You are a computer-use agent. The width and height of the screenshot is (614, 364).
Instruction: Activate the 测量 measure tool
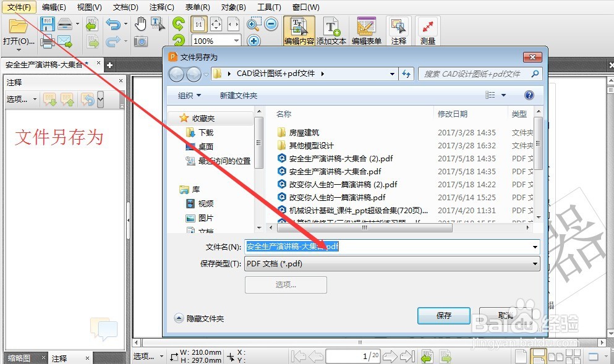428,26
